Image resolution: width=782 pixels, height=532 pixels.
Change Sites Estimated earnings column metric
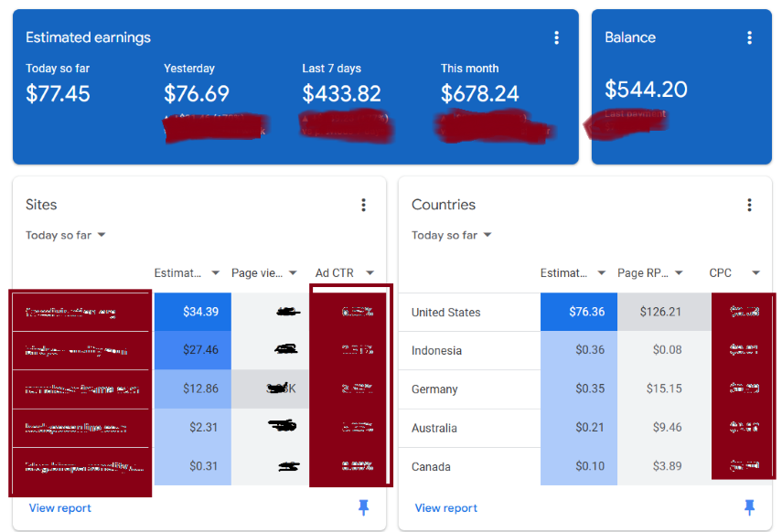[215, 272]
